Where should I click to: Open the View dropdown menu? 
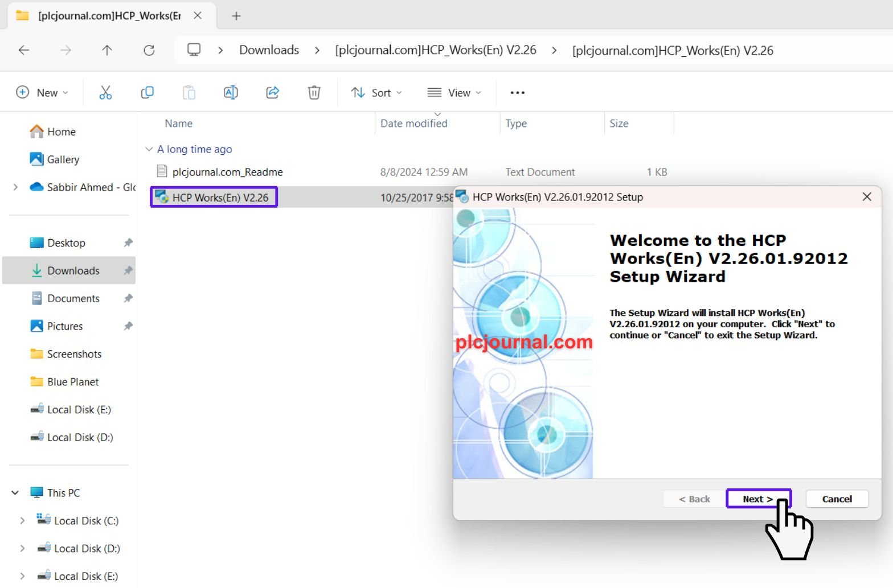click(x=454, y=92)
